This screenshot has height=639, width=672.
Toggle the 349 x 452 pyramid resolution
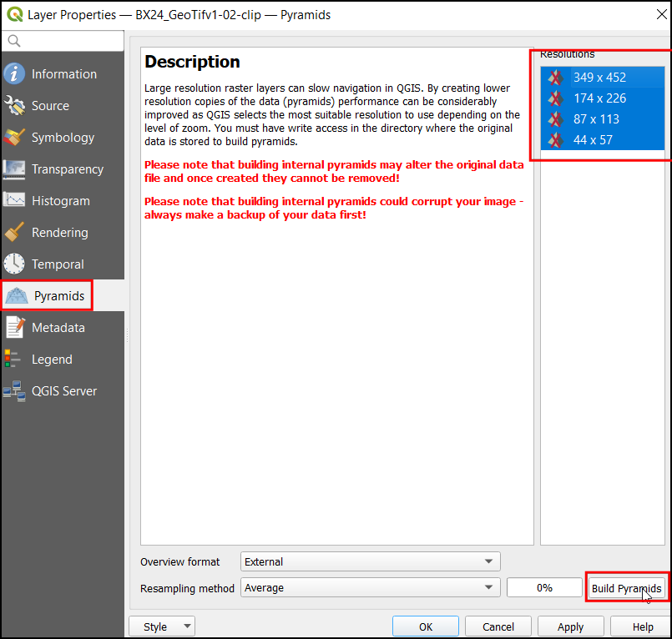[x=599, y=78]
